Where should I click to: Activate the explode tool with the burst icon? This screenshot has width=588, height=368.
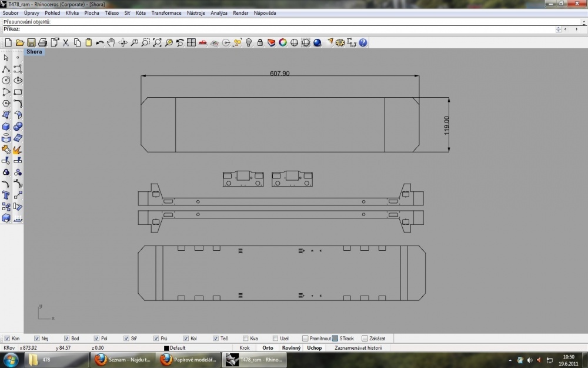click(18, 150)
